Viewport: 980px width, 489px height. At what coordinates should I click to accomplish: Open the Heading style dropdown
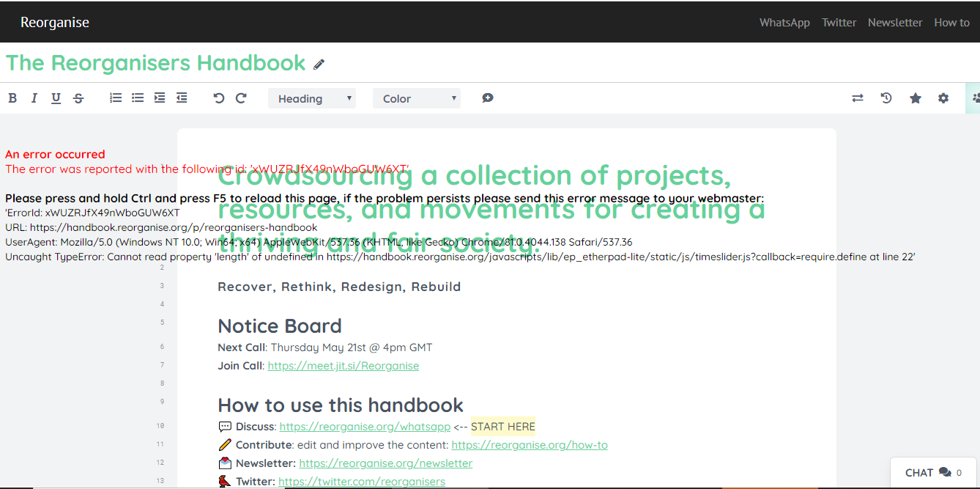click(x=311, y=98)
